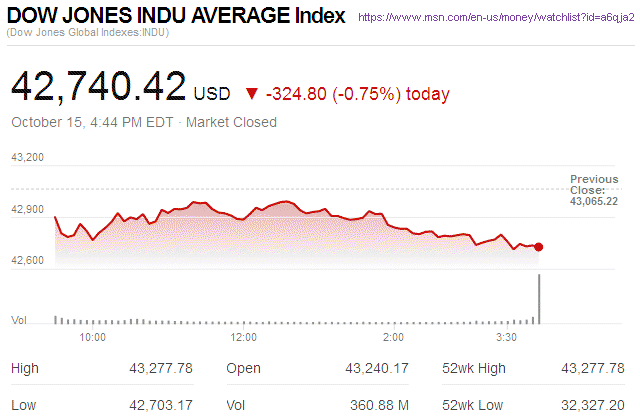Click the 42,600 price axis label

tap(28, 261)
